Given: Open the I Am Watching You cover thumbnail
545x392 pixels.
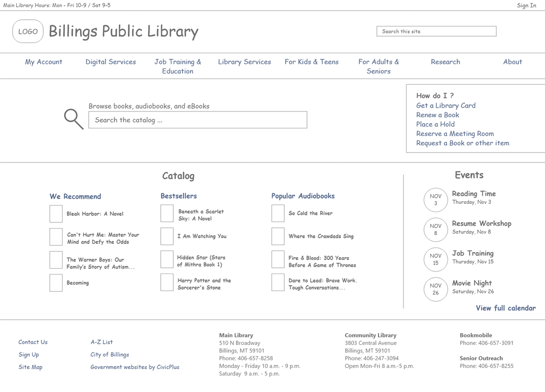Looking at the screenshot, I should 167,237.
